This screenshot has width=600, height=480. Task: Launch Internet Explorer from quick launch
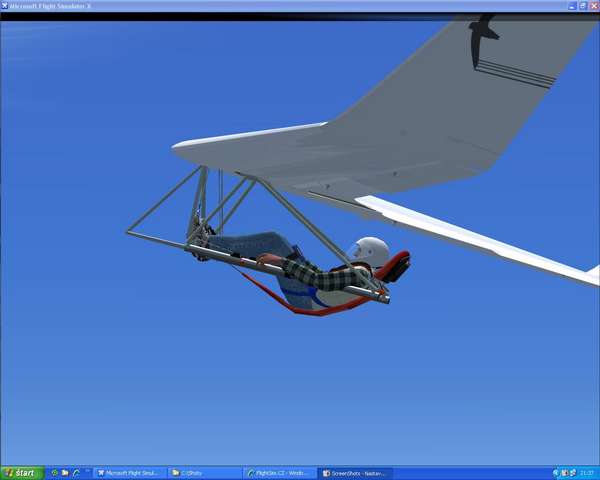point(76,473)
